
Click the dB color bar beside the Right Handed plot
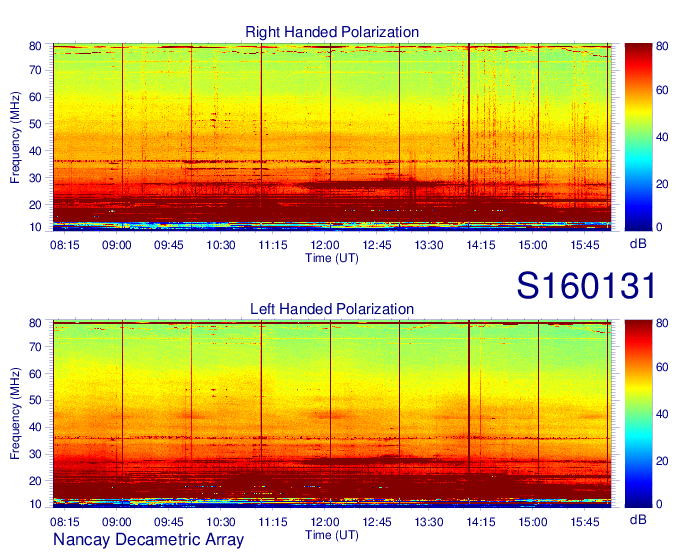click(x=639, y=137)
